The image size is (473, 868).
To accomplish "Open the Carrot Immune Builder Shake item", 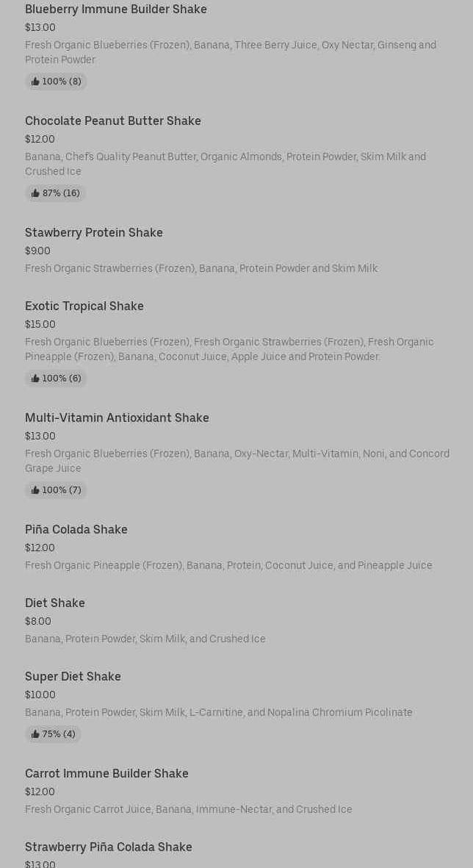I will click(106, 773).
